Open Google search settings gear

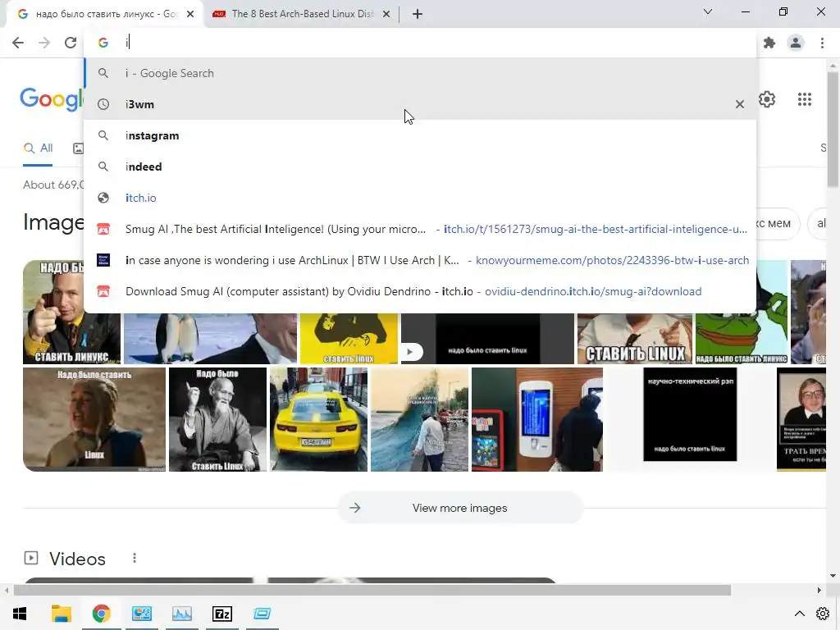click(767, 99)
